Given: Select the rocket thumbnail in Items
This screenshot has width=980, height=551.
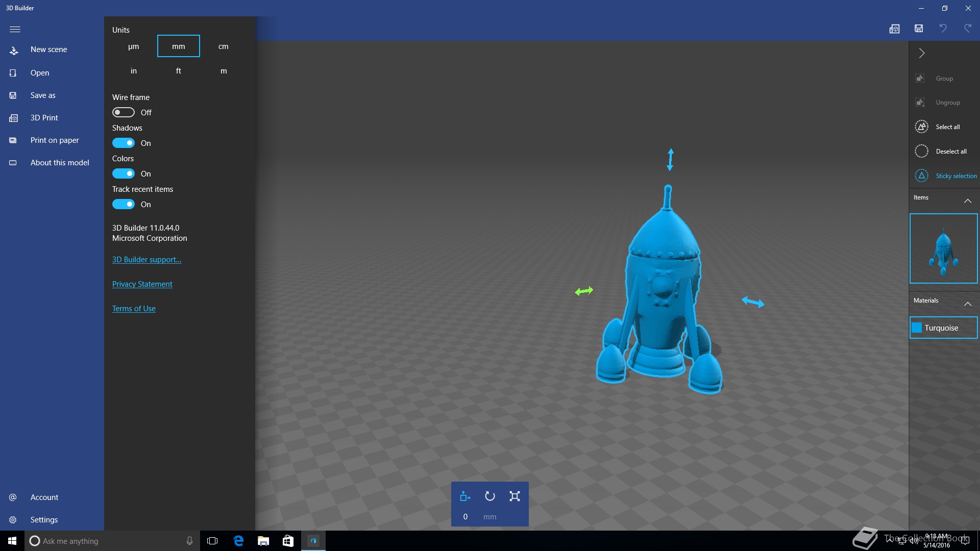Looking at the screenshot, I should pyautogui.click(x=943, y=248).
